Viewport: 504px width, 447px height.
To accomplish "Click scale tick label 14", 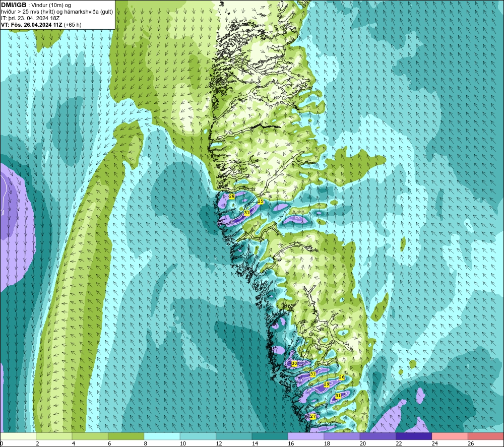I will pos(255,443).
